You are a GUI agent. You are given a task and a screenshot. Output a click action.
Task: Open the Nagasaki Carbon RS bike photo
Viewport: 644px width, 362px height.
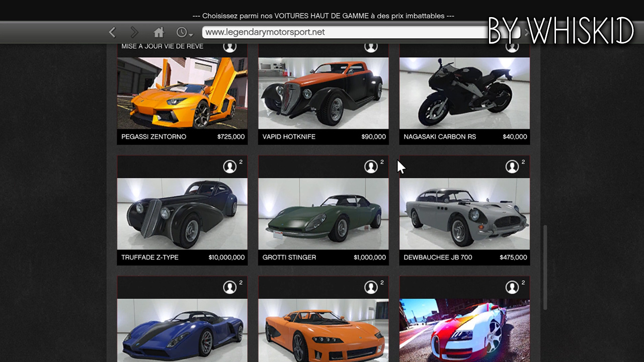pyautogui.click(x=464, y=93)
